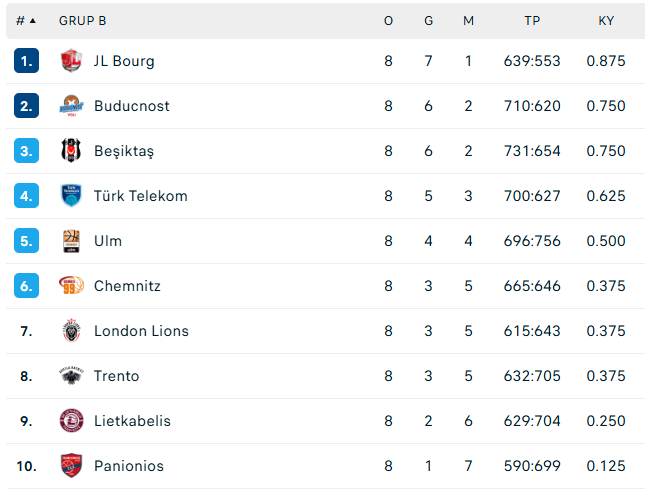Click the TP column header
The width and height of the screenshot is (645, 491).
pyautogui.click(x=532, y=20)
